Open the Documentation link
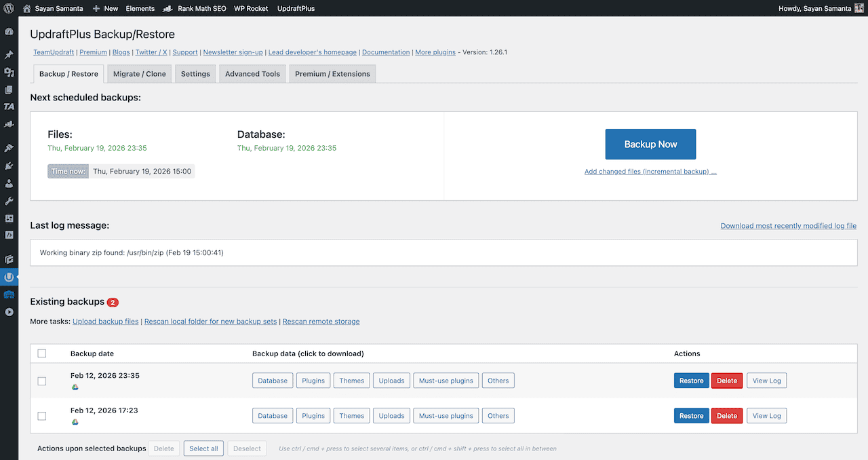868x460 pixels. click(x=386, y=52)
